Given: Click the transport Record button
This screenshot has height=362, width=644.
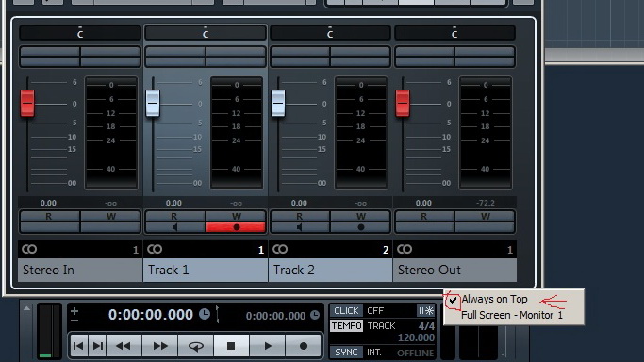Looking at the screenshot, I should pyautogui.click(x=303, y=346).
